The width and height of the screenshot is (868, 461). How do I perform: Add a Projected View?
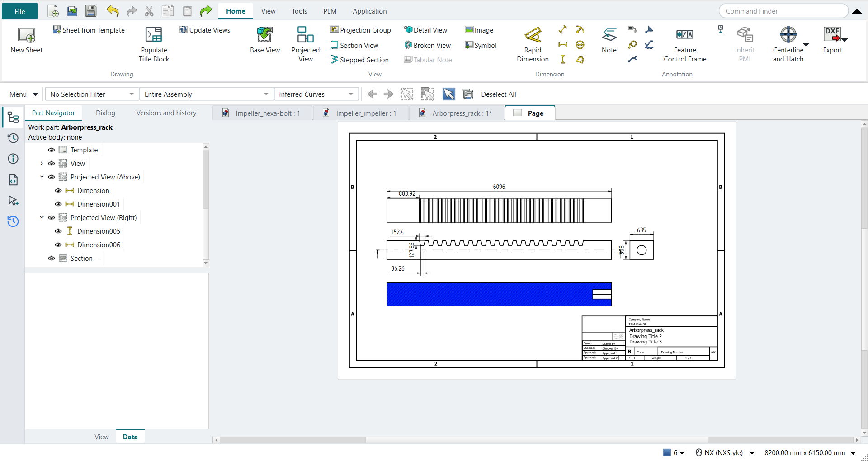306,44
